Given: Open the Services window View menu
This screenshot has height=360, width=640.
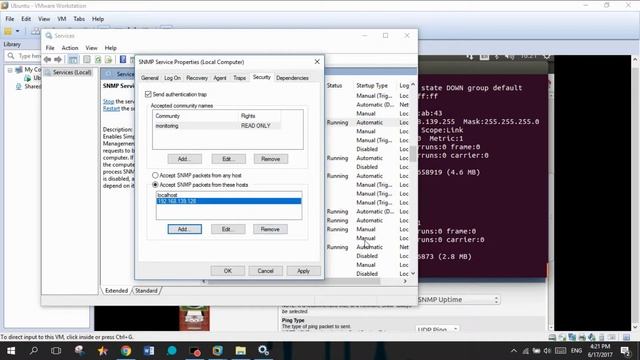Looking at the screenshot, I should click(x=91, y=48).
